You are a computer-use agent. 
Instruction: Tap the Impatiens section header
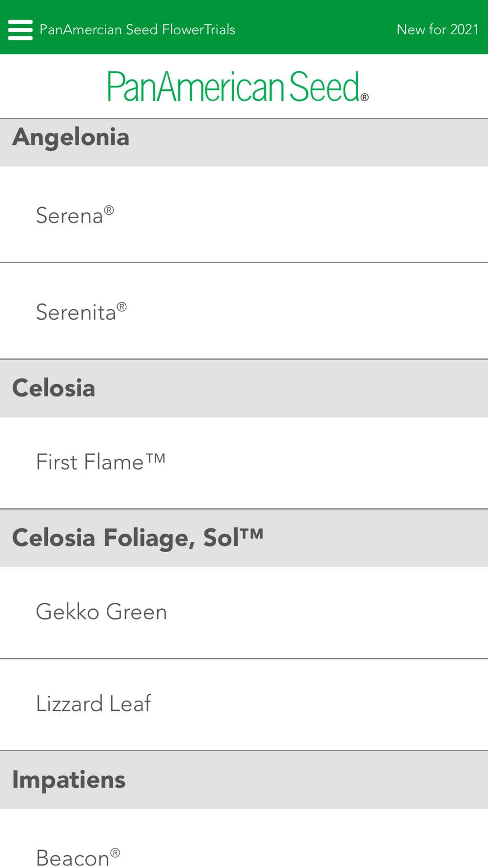point(69,780)
